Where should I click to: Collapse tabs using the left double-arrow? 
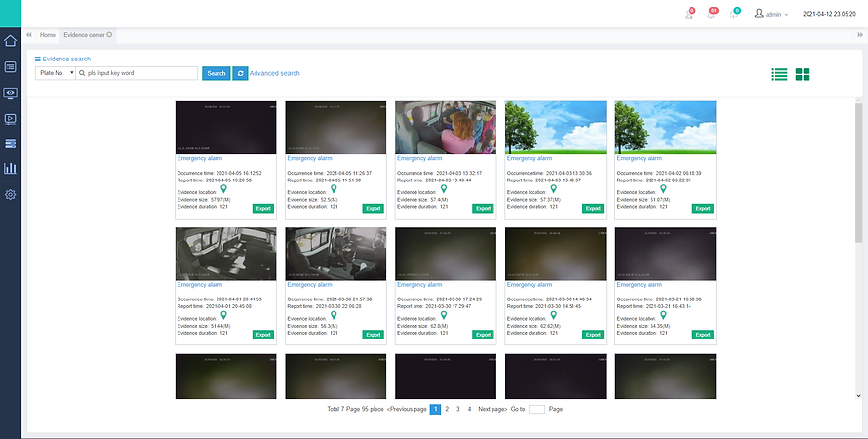coord(29,35)
